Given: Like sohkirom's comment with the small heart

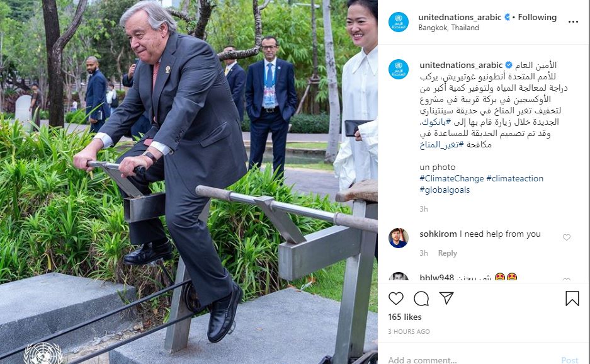Looking at the screenshot, I should click(567, 237).
